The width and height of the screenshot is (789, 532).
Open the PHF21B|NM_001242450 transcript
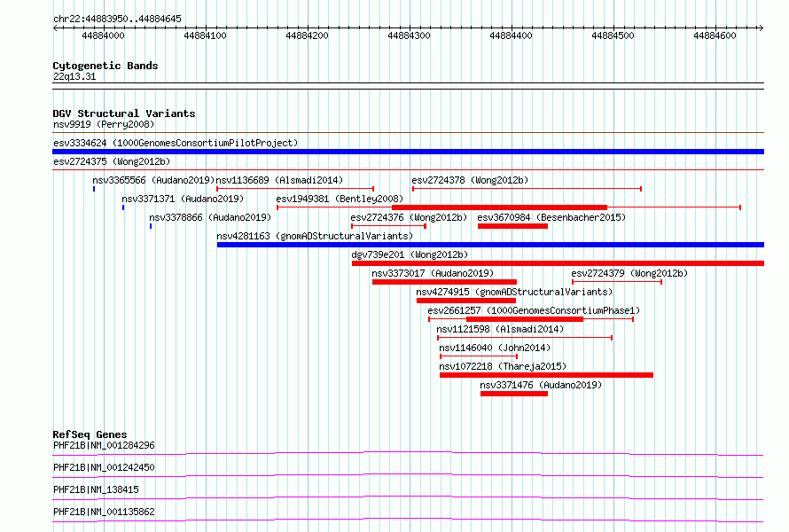[104, 467]
